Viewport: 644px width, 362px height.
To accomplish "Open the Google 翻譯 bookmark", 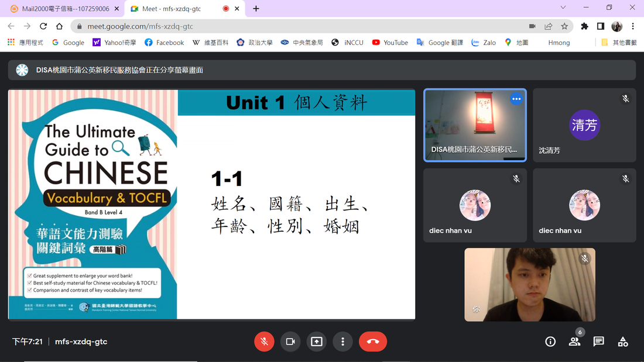I will (440, 42).
